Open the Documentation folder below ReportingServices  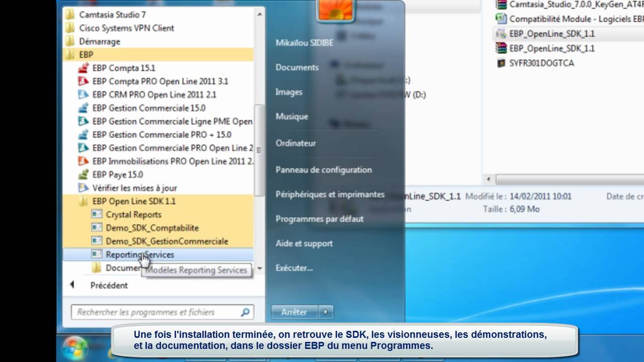coord(117,268)
